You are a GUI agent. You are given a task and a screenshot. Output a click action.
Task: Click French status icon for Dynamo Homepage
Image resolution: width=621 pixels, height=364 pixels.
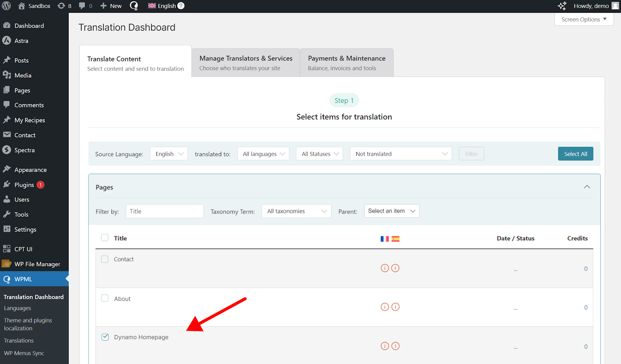(x=385, y=346)
